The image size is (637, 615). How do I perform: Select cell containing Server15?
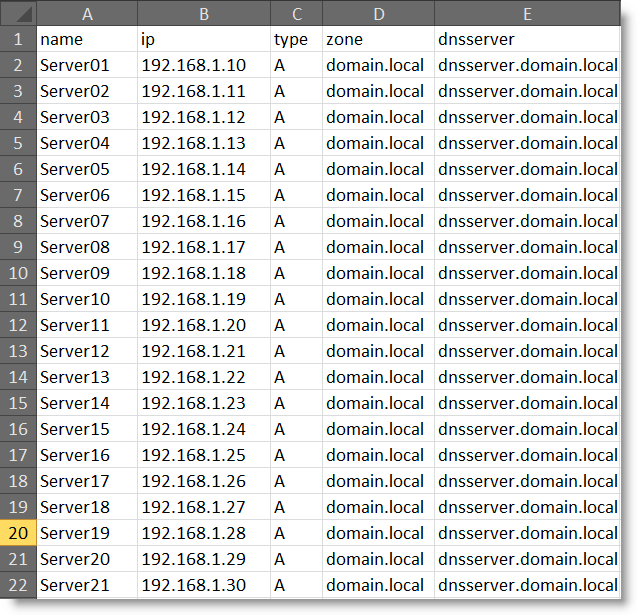pos(87,429)
